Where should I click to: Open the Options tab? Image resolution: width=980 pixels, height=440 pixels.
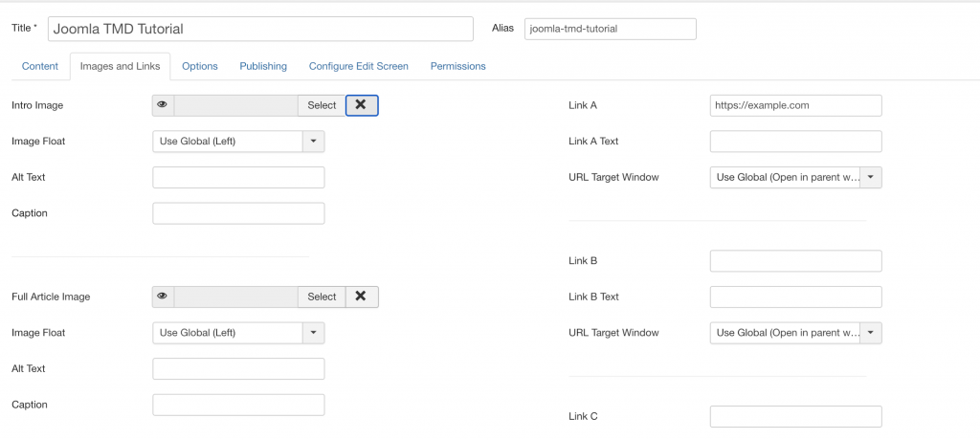coord(200,66)
